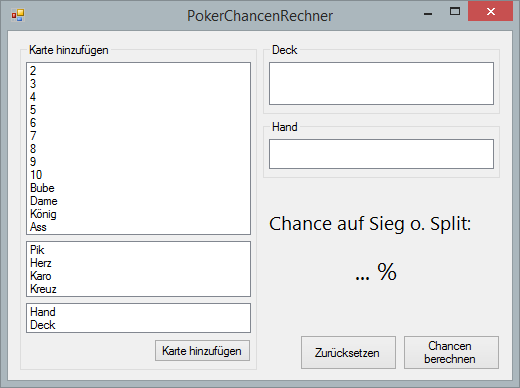Click the Karte hinzufügen button
Viewport: 520px width, 388px height.
tap(202, 351)
